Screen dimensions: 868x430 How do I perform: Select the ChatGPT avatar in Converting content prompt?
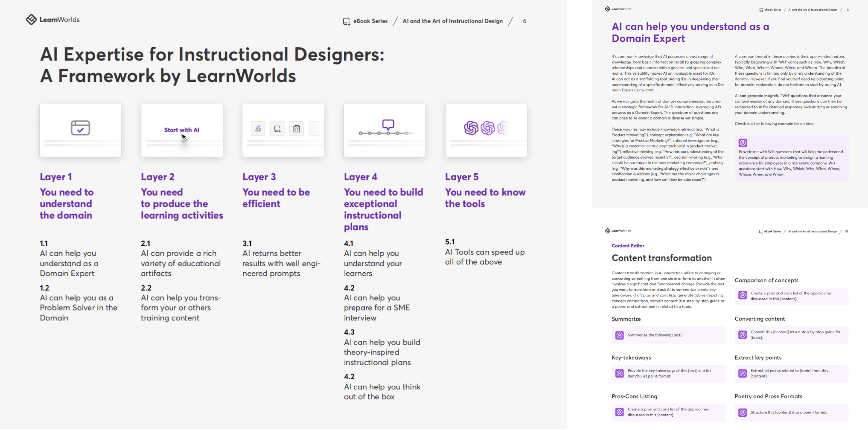tap(742, 334)
